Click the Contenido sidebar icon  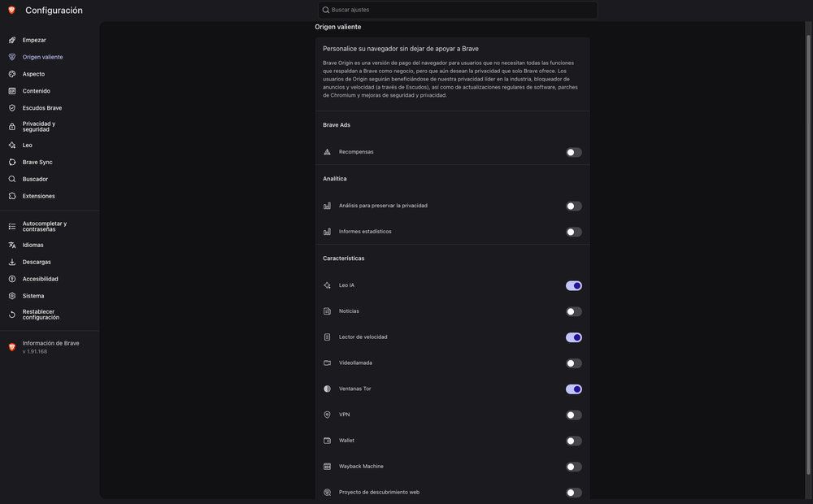[12, 91]
